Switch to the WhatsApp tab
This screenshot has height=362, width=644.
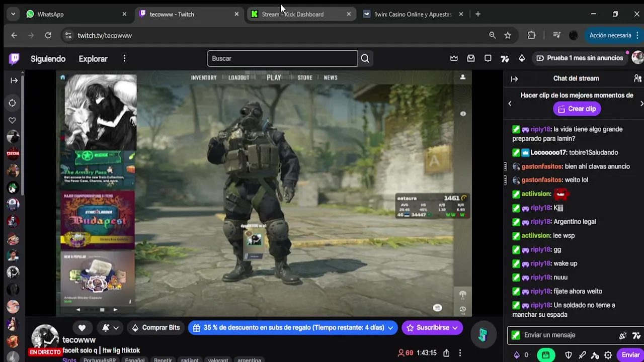75,14
